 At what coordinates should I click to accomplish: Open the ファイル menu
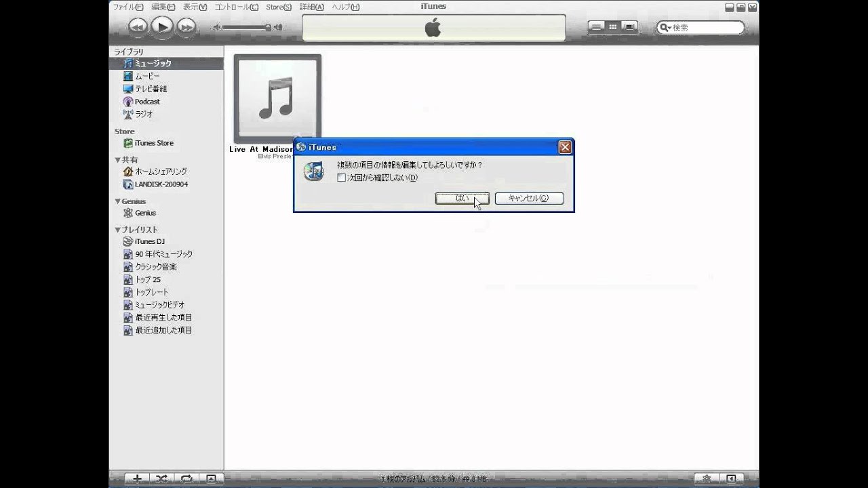pyautogui.click(x=128, y=7)
